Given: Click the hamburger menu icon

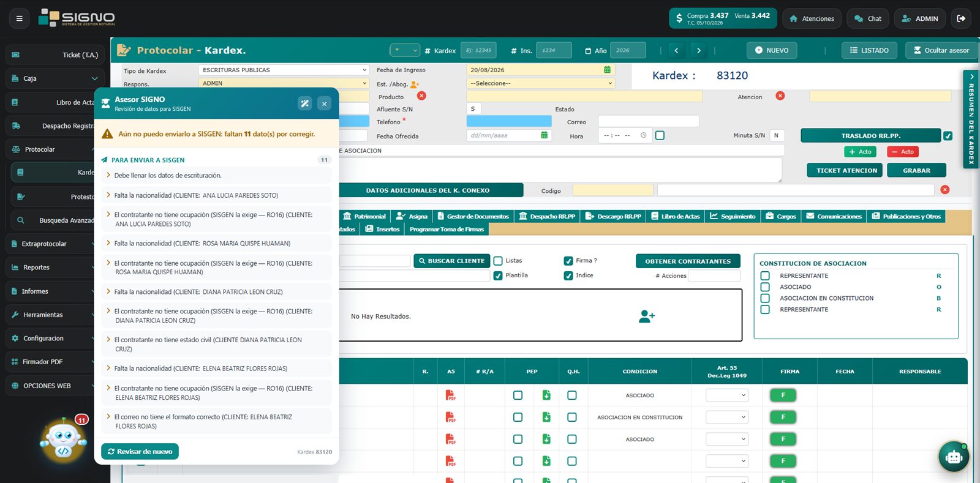Looking at the screenshot, I should pos(19,18).
